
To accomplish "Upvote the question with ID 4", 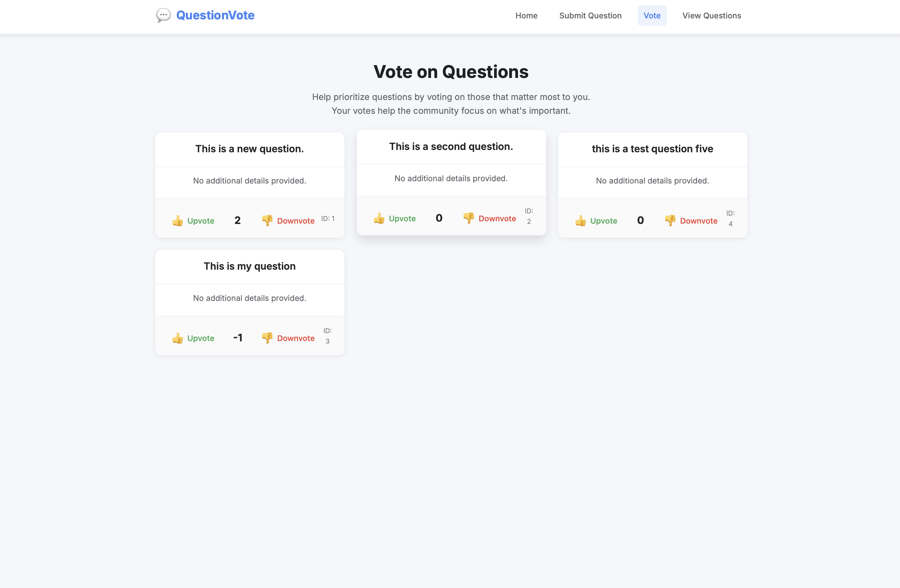I will 596,221.
